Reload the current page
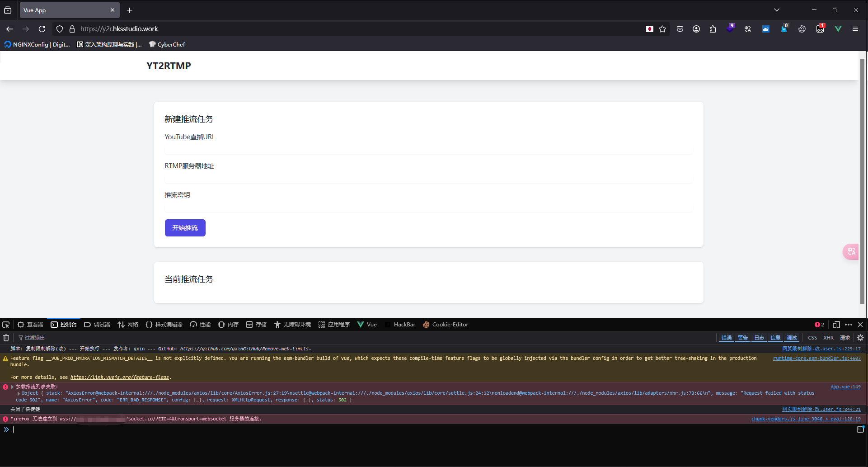This screenshot has height=467, width=868. click(42, 29)
